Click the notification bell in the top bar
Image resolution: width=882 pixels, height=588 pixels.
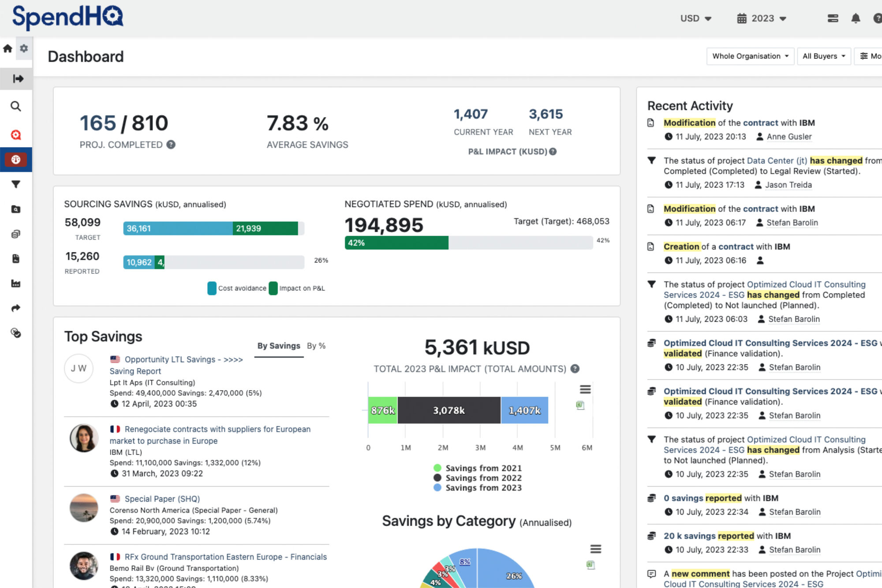(856, 18)
